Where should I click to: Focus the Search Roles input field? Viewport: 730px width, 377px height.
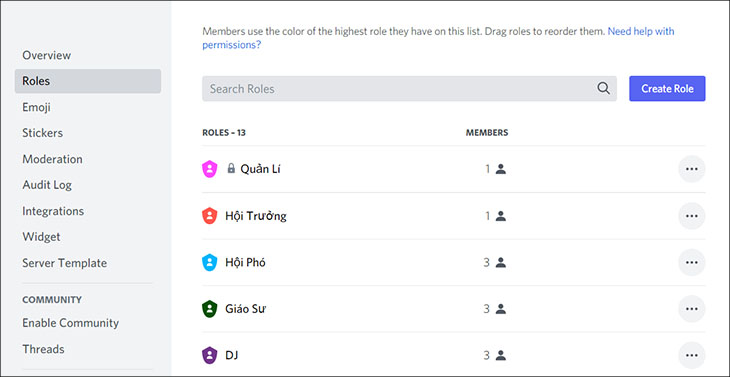409,88
